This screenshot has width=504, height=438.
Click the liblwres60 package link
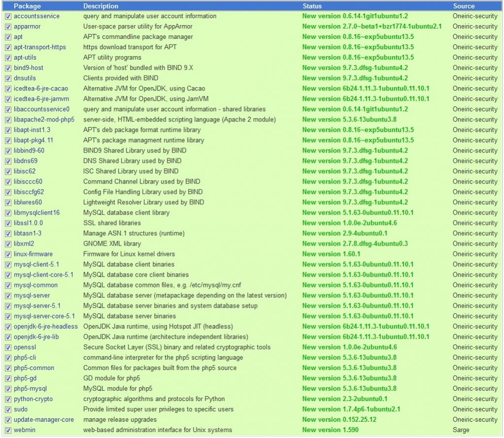(28, 202)
